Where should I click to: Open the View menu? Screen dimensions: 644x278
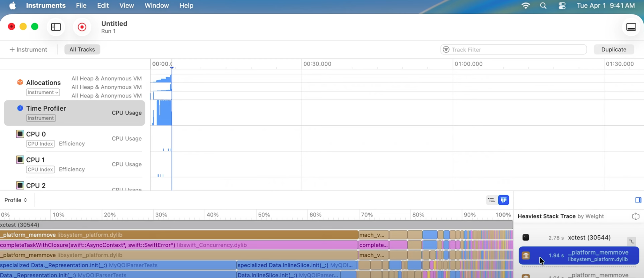pyautogui.click(x=126, y=6)
